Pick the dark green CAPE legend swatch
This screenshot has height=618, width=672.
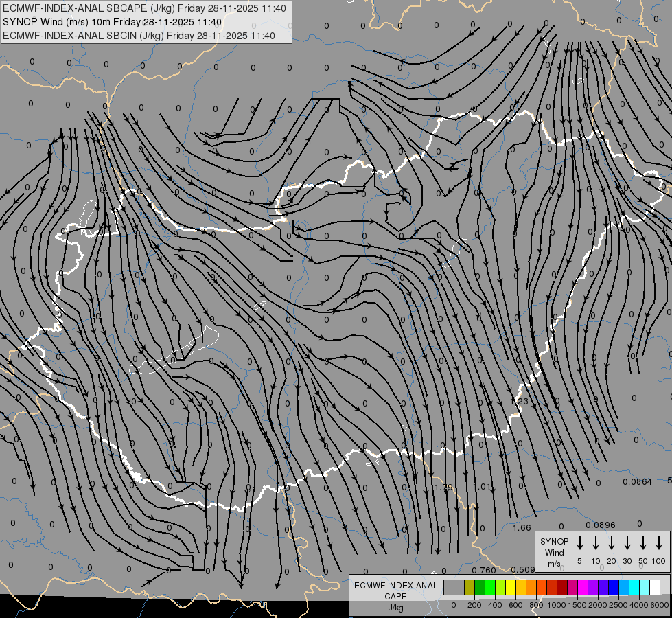coord(480,588)
